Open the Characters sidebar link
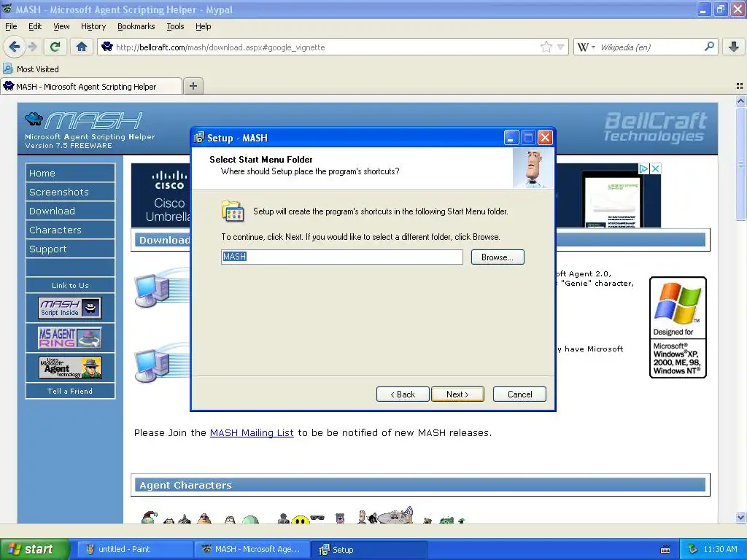 click(70, 230)
